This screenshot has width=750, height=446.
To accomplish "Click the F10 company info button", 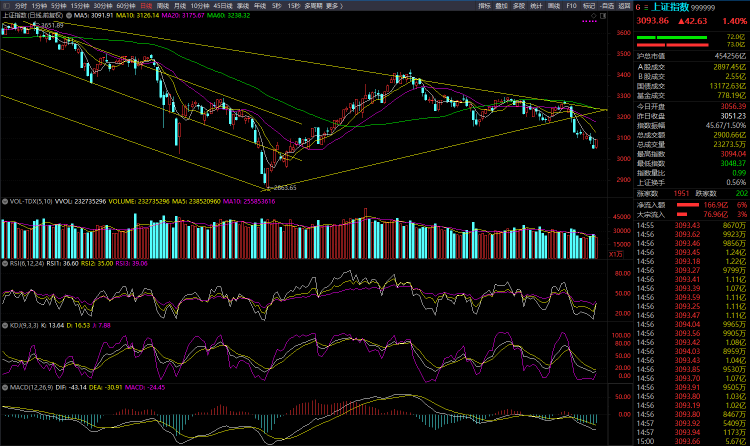I will pyautogui.click(x=571, y=6).
